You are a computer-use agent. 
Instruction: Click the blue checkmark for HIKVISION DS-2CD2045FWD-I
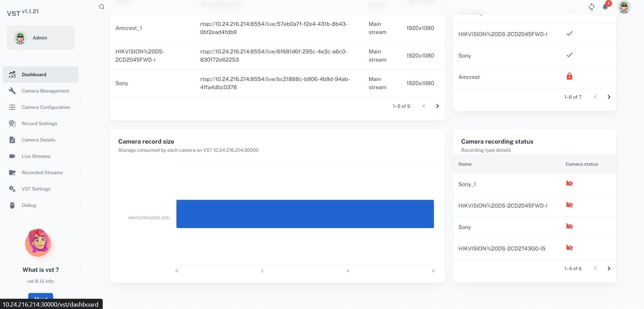pyautogui.click(x=569, y=34)
